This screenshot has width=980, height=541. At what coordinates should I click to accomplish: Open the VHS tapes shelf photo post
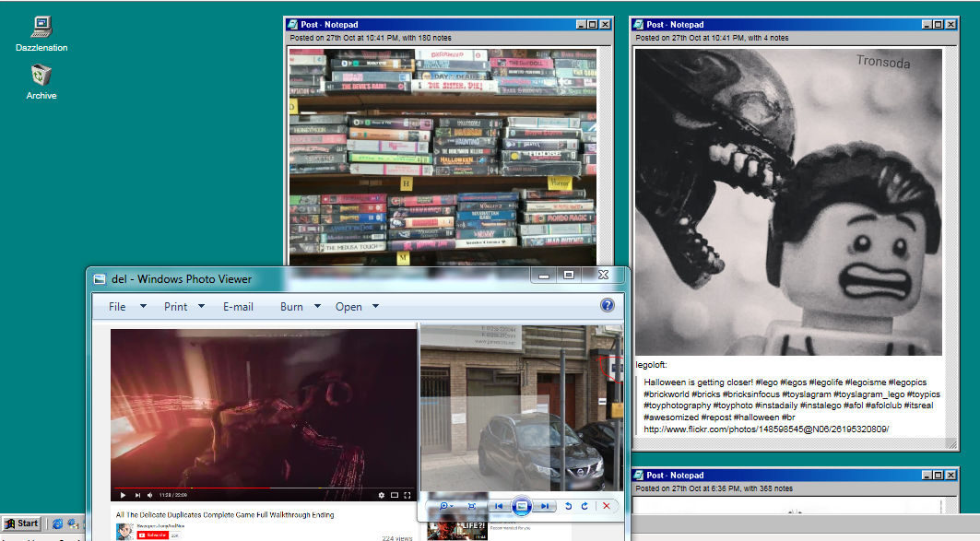[x=443, y=158]
